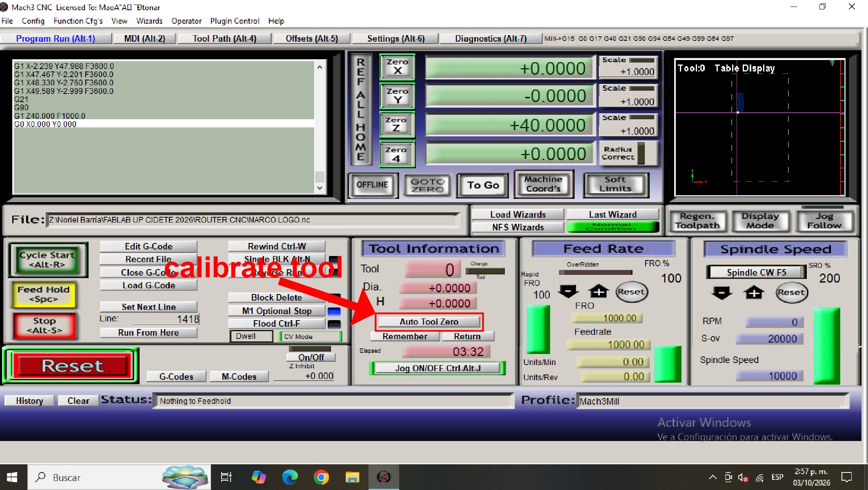Toggle OFFLINE mode
868x490 pixels.
(373, 185)
